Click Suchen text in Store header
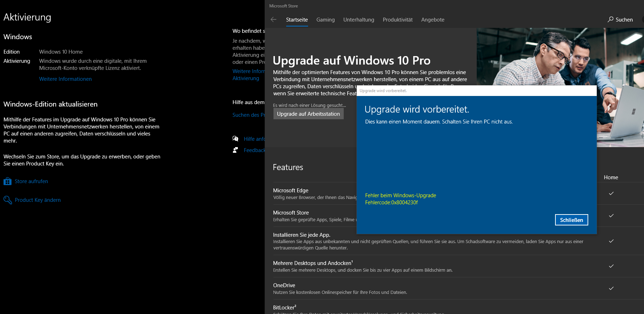The height and width of the screenshot is (314, 644). [x=624, y=20]
